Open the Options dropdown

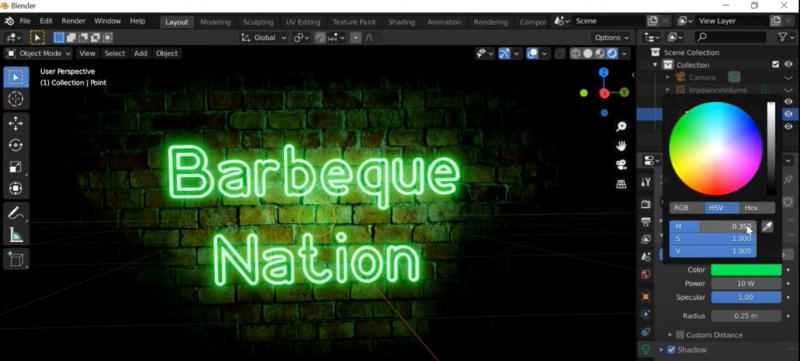click(x=612, y=38)
